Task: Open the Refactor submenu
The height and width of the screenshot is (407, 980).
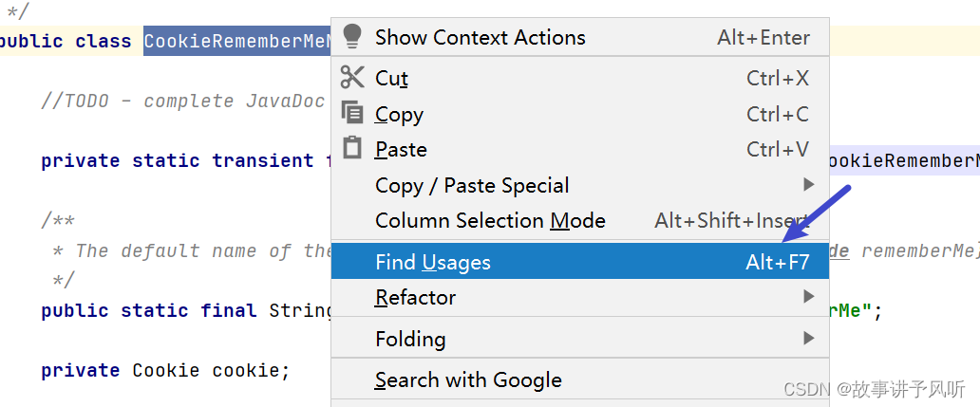Action: pos(415,298)
